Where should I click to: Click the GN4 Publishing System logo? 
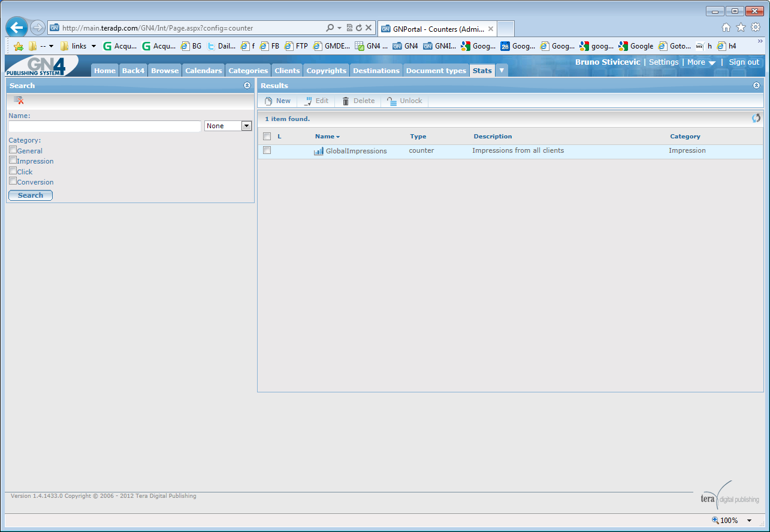click(41, 66)
